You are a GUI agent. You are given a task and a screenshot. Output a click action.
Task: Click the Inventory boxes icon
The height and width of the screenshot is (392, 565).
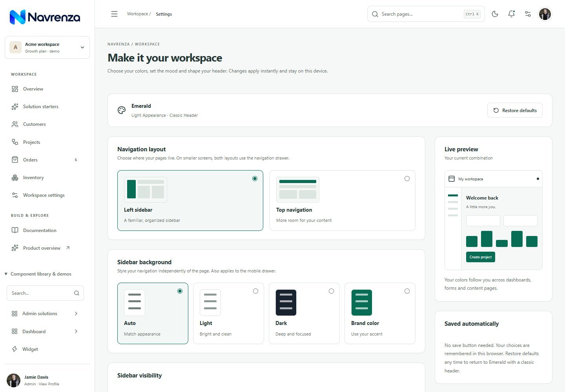coord(15,178)
